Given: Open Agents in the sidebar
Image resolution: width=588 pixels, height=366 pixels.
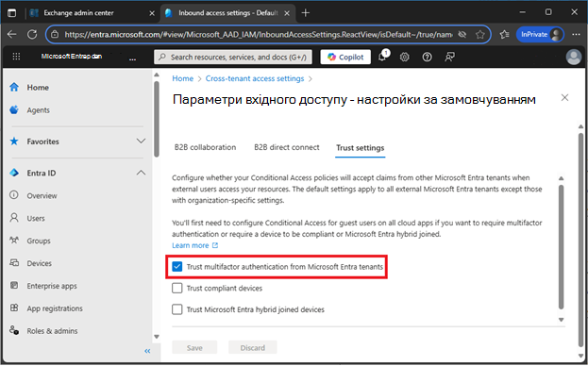Looking at the screenshot, I should [x=38, y=110].
